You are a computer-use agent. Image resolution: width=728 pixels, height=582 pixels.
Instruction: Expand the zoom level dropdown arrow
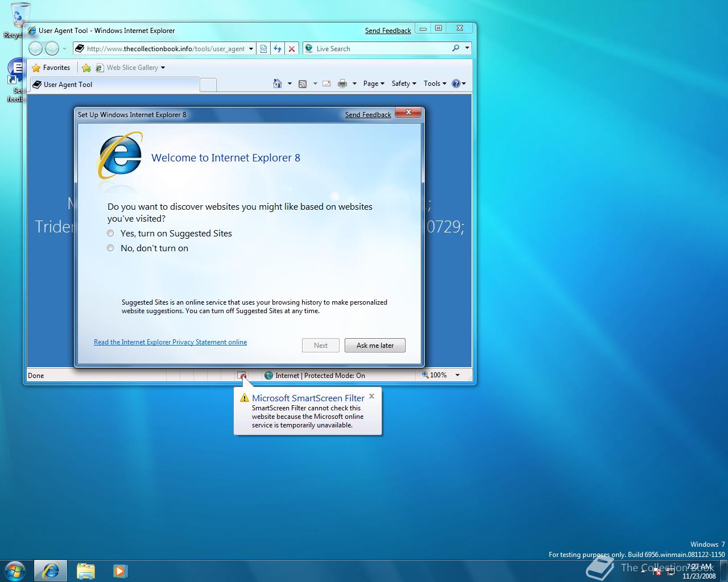[457, 375]
